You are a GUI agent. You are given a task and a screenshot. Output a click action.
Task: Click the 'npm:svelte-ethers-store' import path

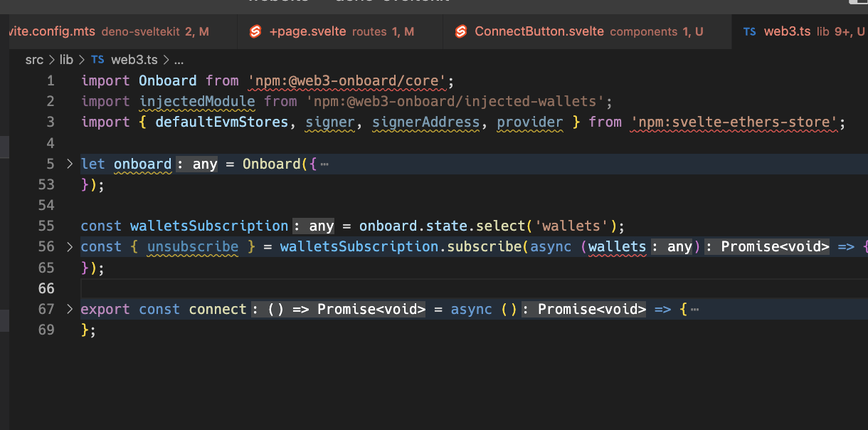[734, 122]
